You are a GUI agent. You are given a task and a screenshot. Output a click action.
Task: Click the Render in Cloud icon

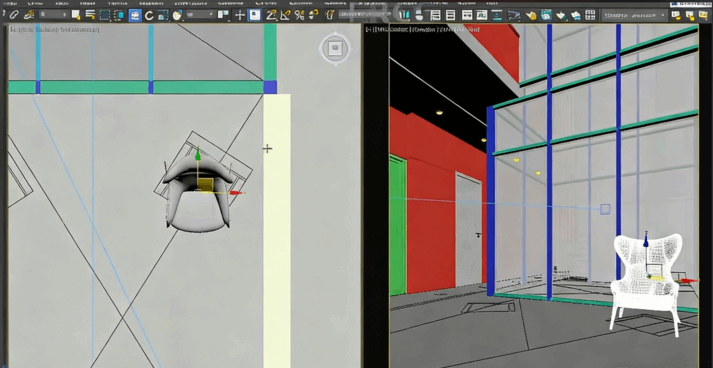pyautogui.click(x=576, y=15)
